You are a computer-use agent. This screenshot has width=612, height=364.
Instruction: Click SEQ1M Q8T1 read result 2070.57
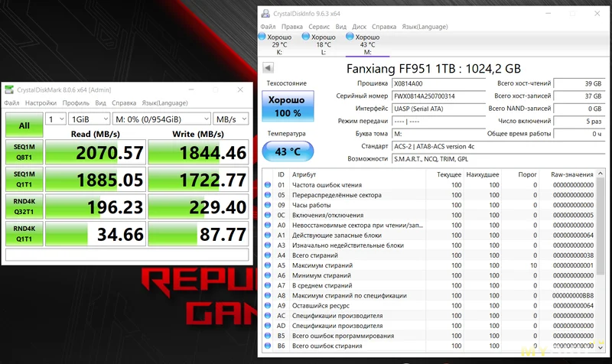pyautogui.click(x=96, y=152)
